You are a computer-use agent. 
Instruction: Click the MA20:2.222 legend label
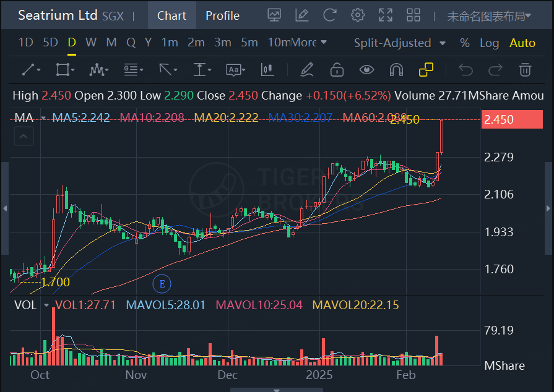(226, 117)
